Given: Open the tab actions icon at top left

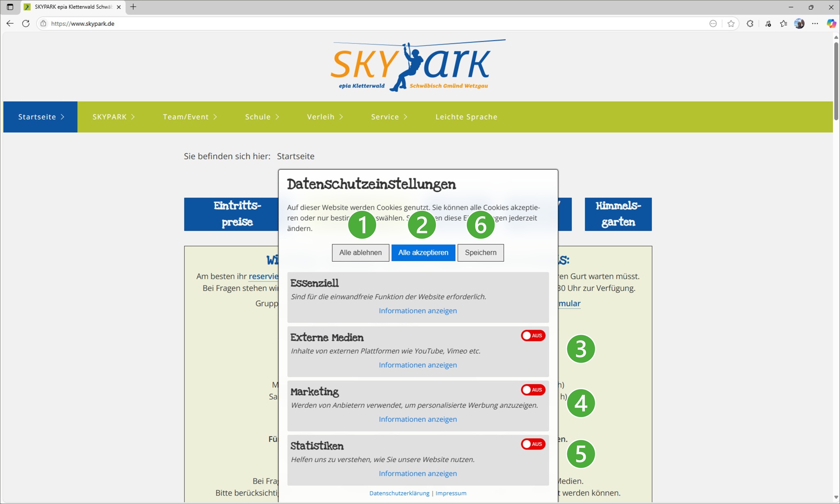Looking at the screenshot, I should [10, 7].
